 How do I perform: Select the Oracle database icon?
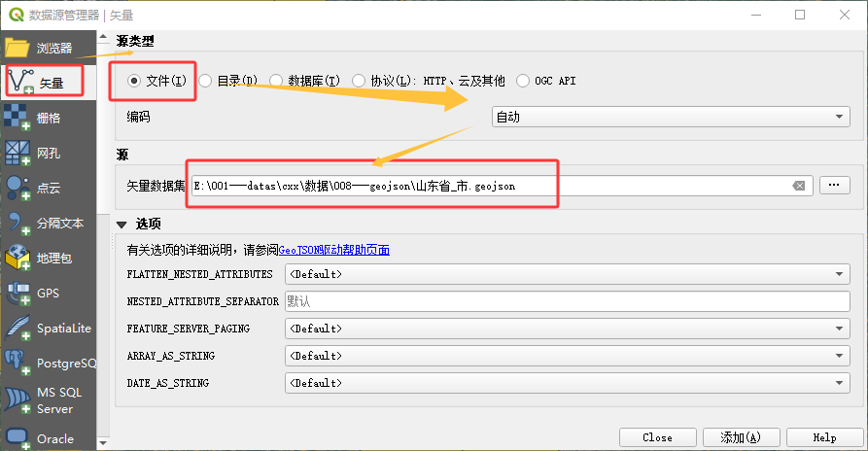click(x=17, y=438)
